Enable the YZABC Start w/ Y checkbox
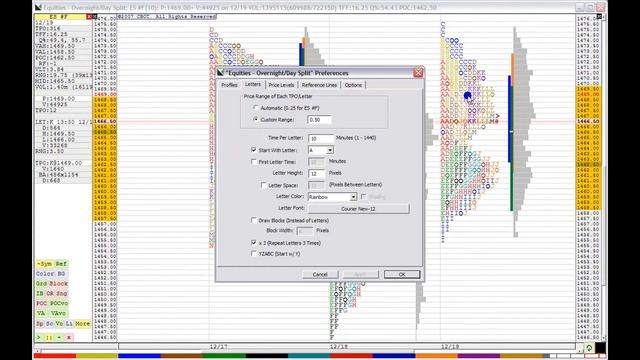 point(253,253)
